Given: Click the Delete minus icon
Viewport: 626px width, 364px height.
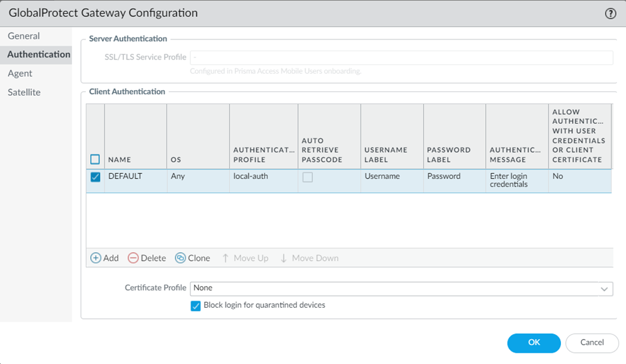Looking at the screenshot, I should coord(133,258).
